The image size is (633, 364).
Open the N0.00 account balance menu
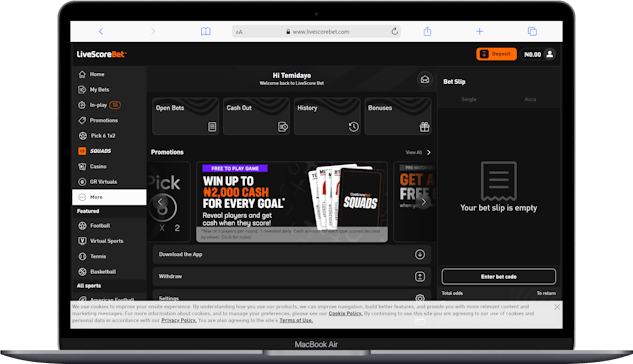coord(538,54)
